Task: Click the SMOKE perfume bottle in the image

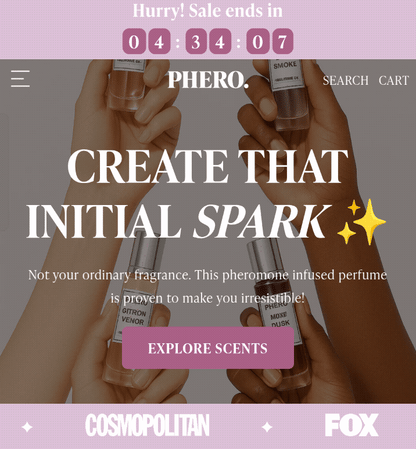Action: pos(289,95)
